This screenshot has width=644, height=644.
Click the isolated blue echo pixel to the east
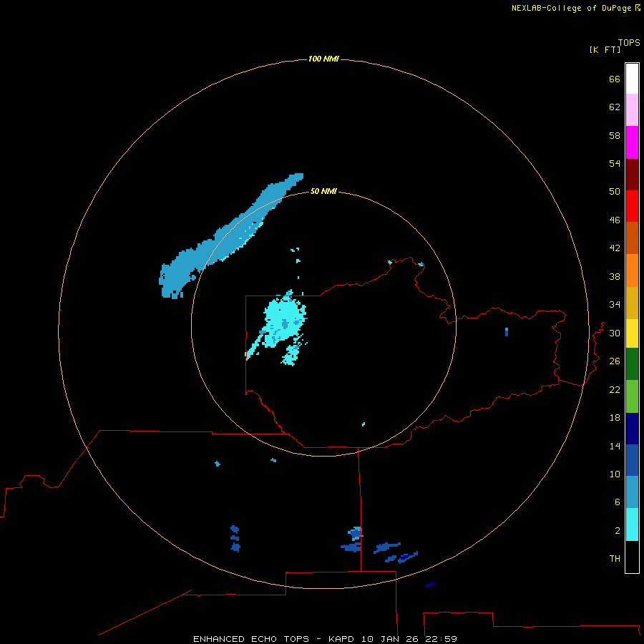507,332
